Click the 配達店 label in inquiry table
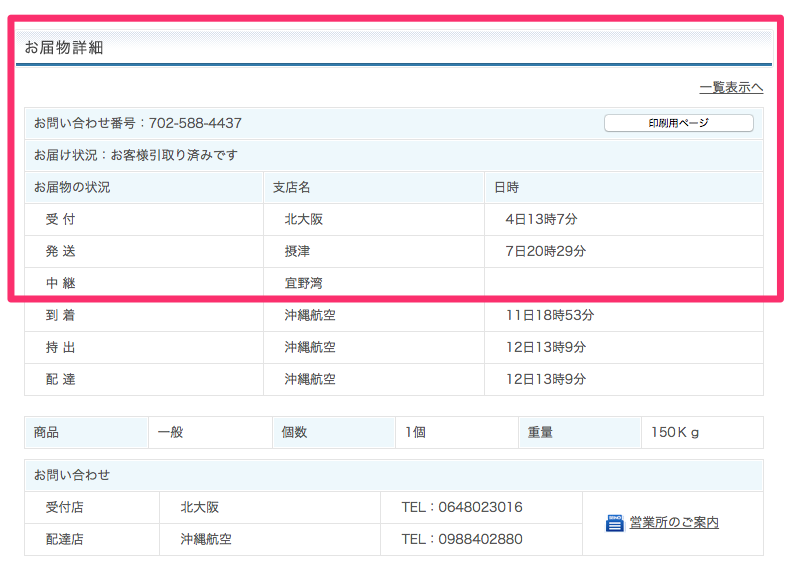Viewport: 792px width, 567px height. tap(65, 539)
